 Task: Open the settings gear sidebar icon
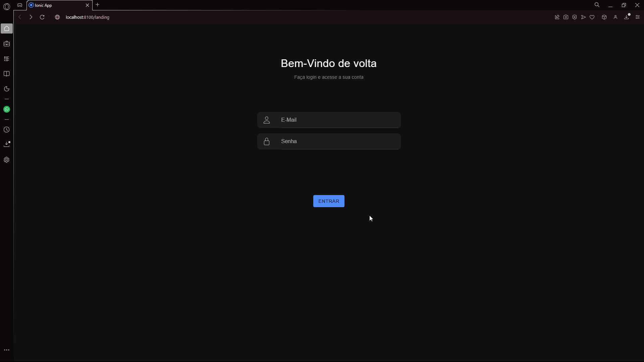pos(7,160)
